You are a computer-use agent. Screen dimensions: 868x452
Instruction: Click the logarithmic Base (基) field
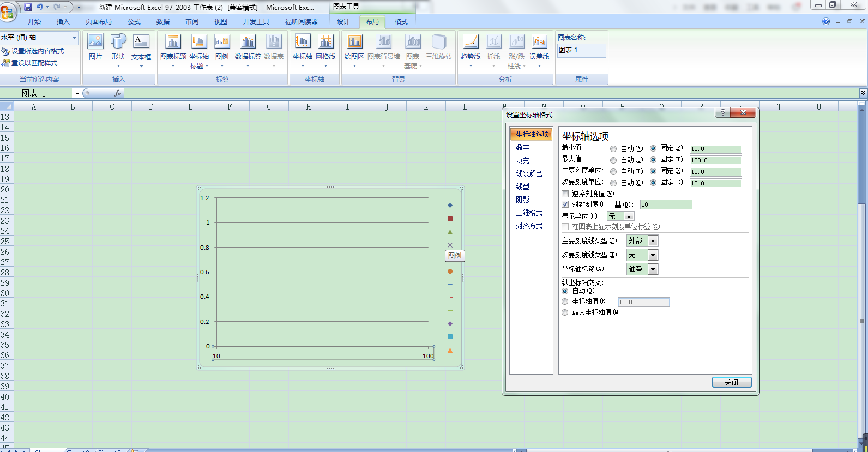coord(666,204)
